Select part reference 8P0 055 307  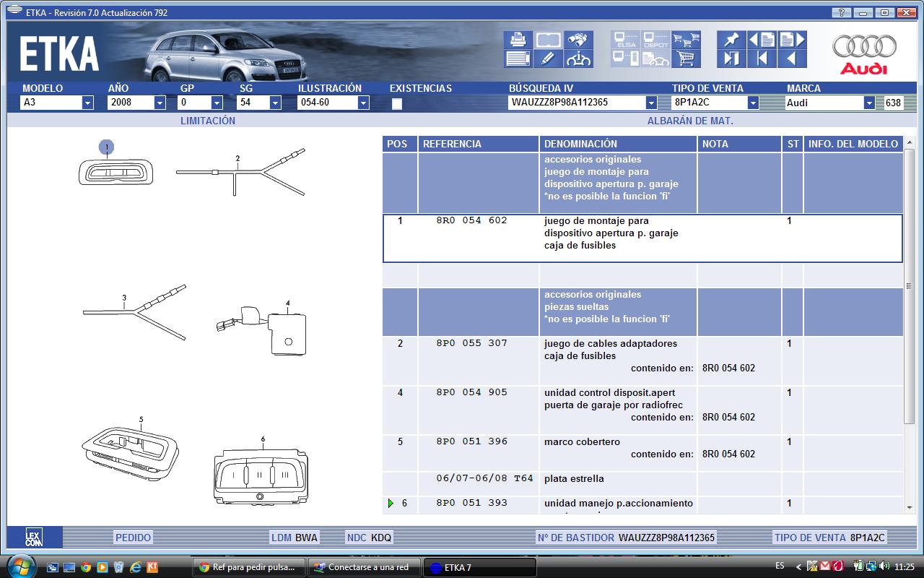pos(472,343)
